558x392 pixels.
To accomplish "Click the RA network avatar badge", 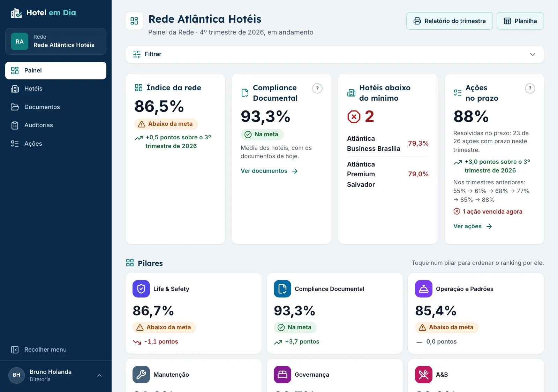I will coord(20,41).
